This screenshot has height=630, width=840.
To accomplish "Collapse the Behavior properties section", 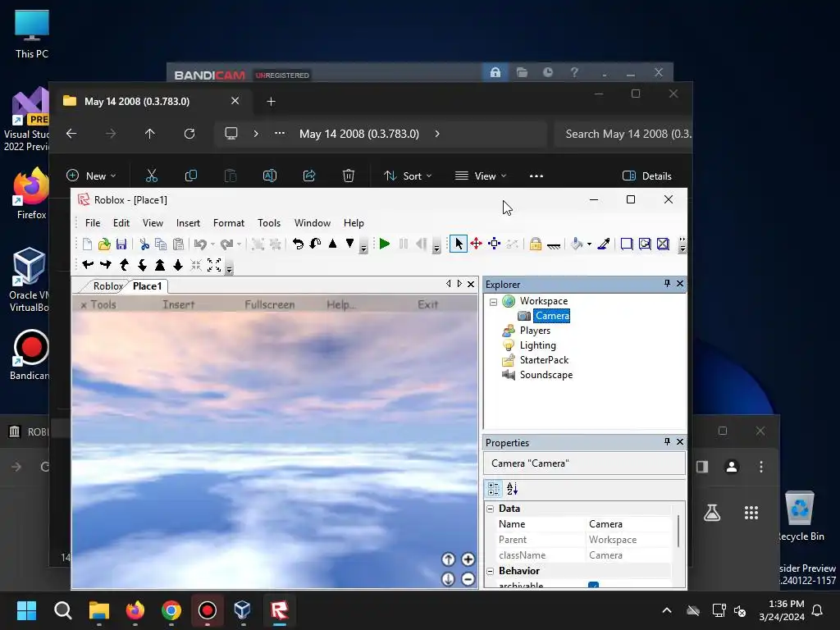I will pyautogui.click(x=491, y=571).
